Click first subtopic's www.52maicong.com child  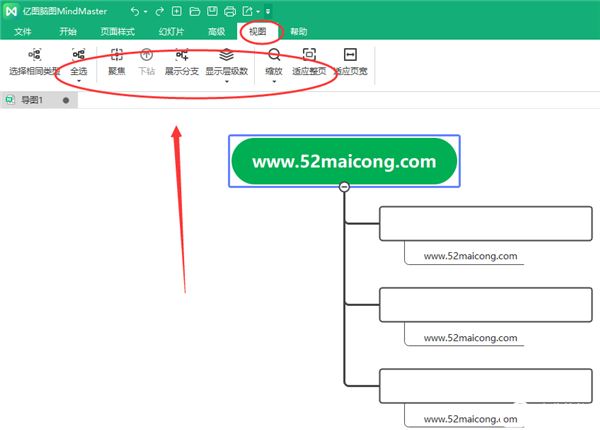click(x=470, y=256)
